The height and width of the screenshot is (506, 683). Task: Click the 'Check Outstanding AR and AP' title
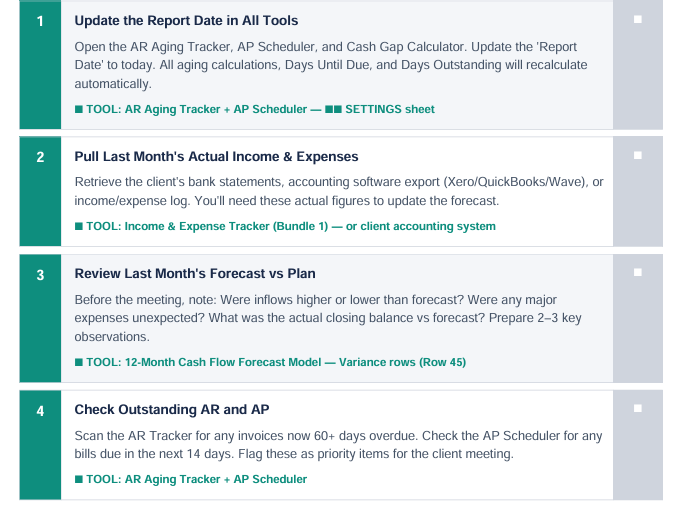coord(171,409)
